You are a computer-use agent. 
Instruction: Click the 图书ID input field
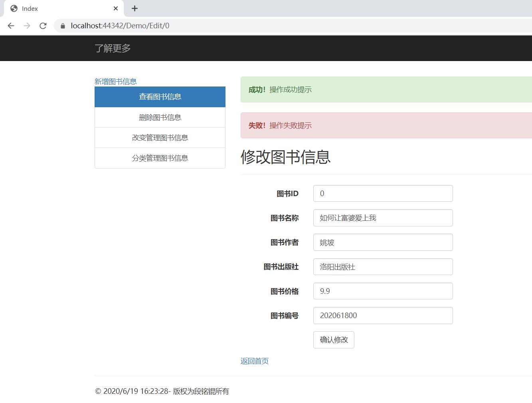pyautogui.click(x=383, y=193)
